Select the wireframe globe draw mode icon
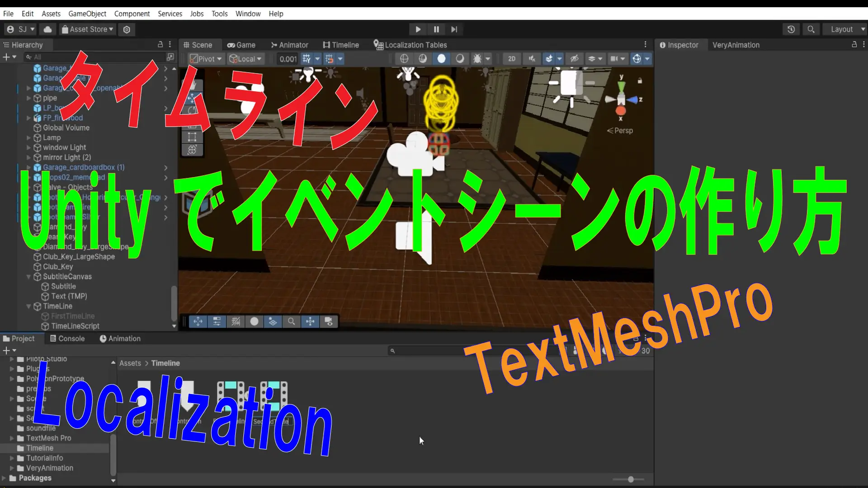The image size is (868, 488). (x=404, y=59)
